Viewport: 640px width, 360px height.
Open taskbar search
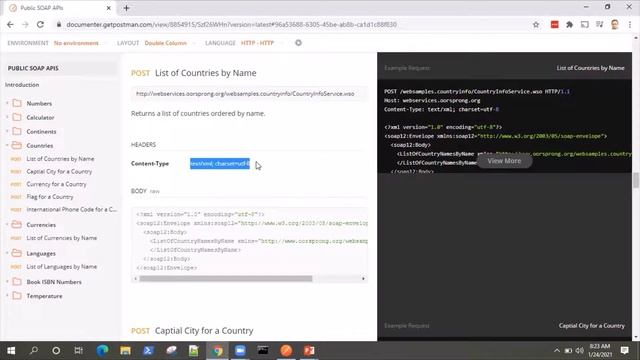(34, 351)
